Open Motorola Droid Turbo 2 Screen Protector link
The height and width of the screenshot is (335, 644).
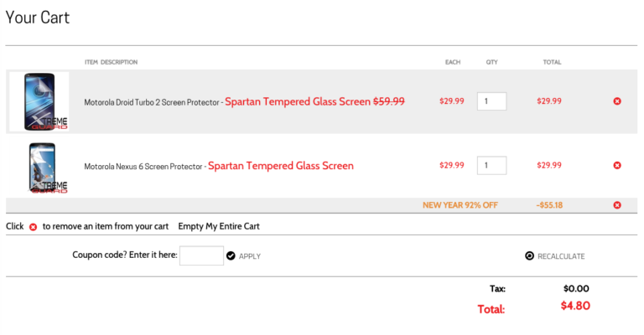[152, 102]
